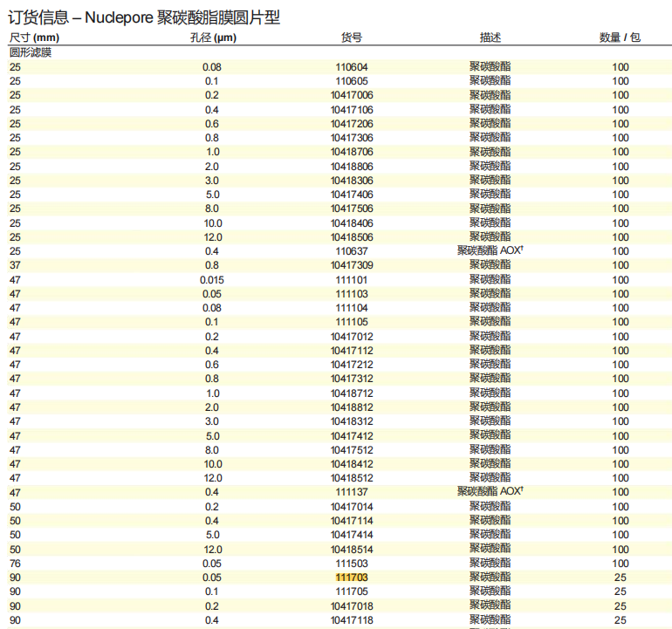Click the 圆形滤膜 section label
672x629 pixels.
[x=31, y=52]
